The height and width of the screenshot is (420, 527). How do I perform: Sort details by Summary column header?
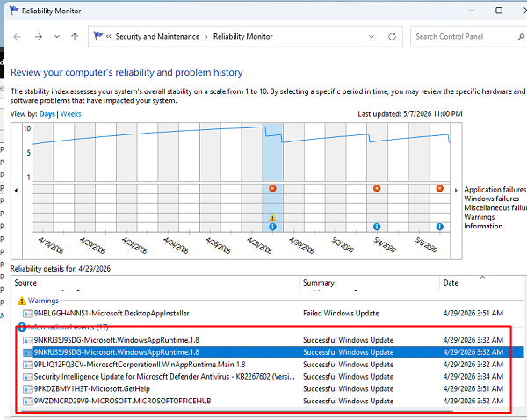[x=369, y=283]
